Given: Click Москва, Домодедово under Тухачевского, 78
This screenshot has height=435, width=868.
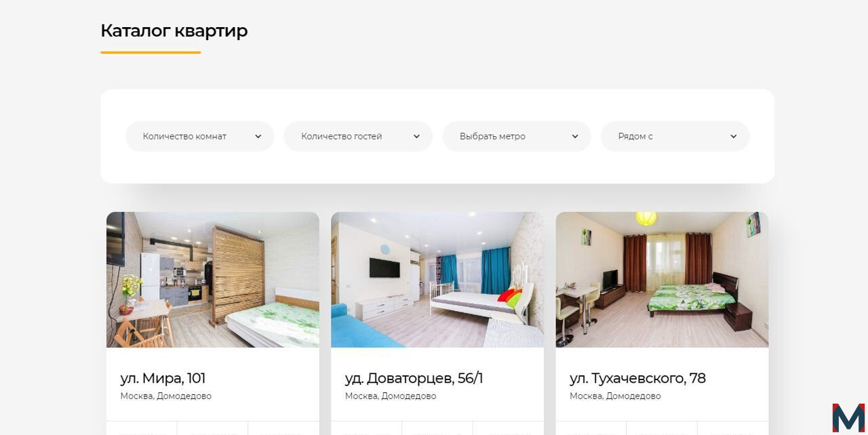Looking at the screenshot, I should point(615,396).
